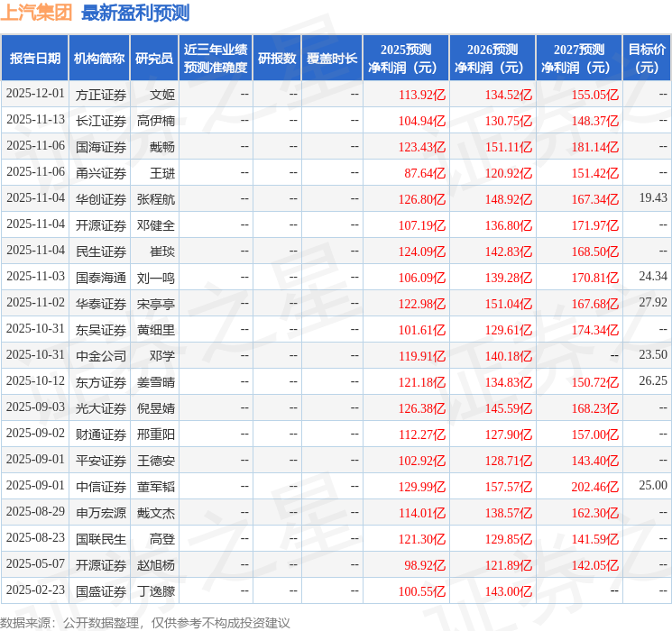Click the 数据来源 footer disclaimer text
This screenshot has height=631, width=672.
[x=145, y=622]
